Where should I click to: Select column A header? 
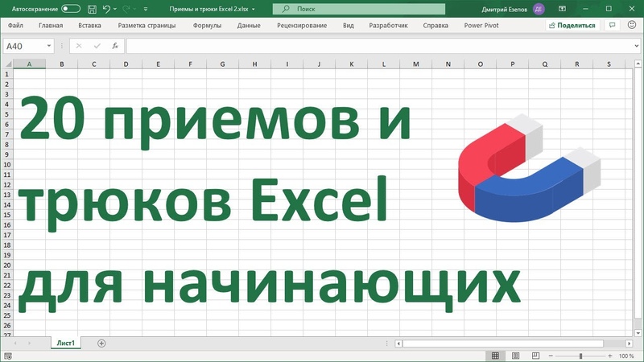29,64
